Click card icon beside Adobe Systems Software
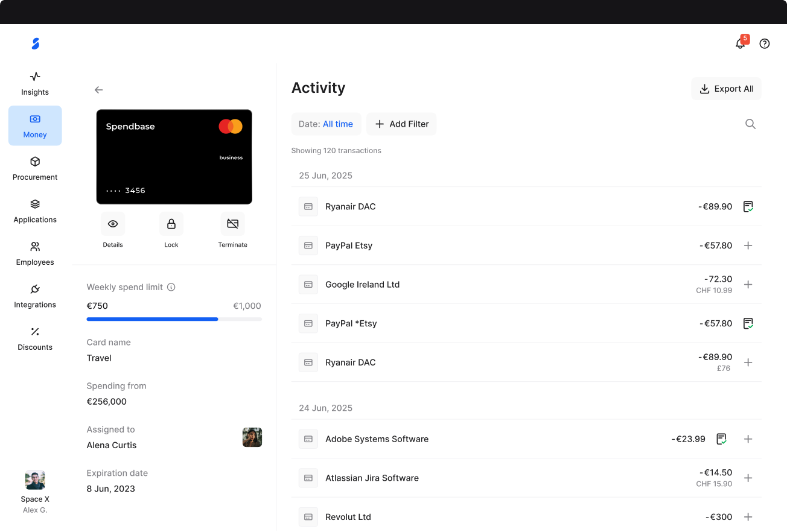 click(x=308, y=439)
